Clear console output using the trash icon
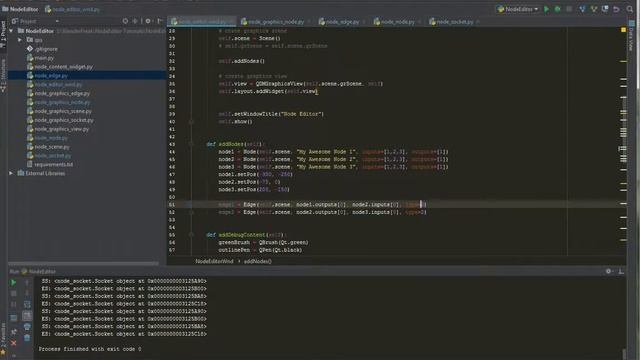 [x=27, y=338]
